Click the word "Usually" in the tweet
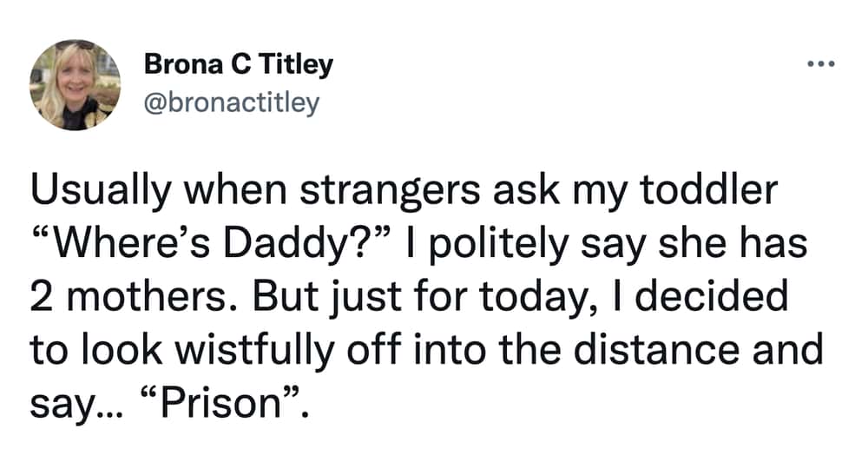Screen dimensions: 868x462 101,191
